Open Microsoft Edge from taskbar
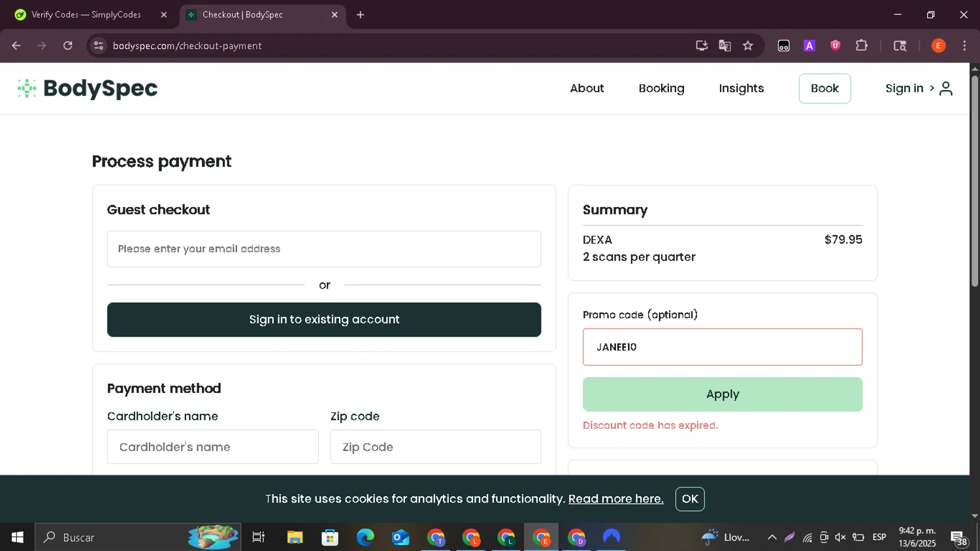The image size is (980, 551). [365, 537]
